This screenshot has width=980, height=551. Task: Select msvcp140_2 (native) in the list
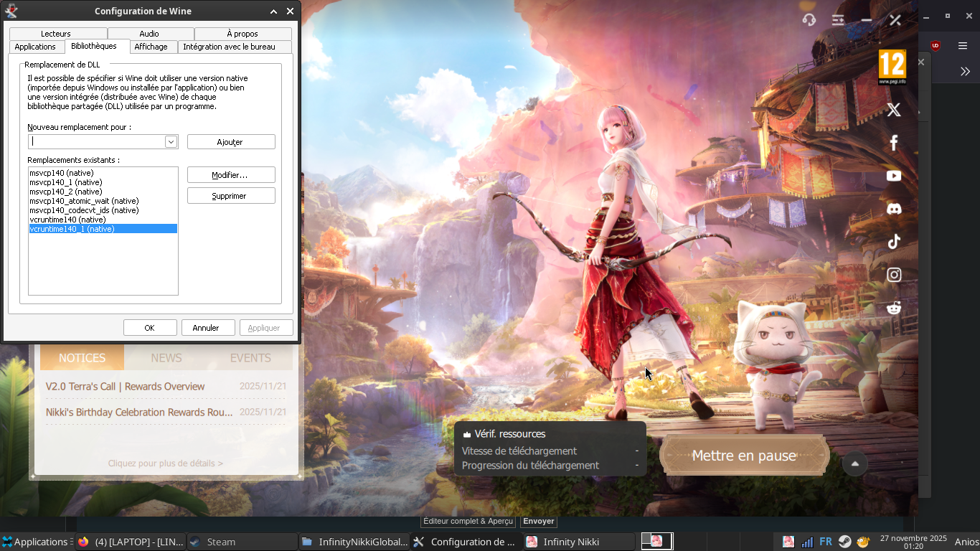point(103,192)
